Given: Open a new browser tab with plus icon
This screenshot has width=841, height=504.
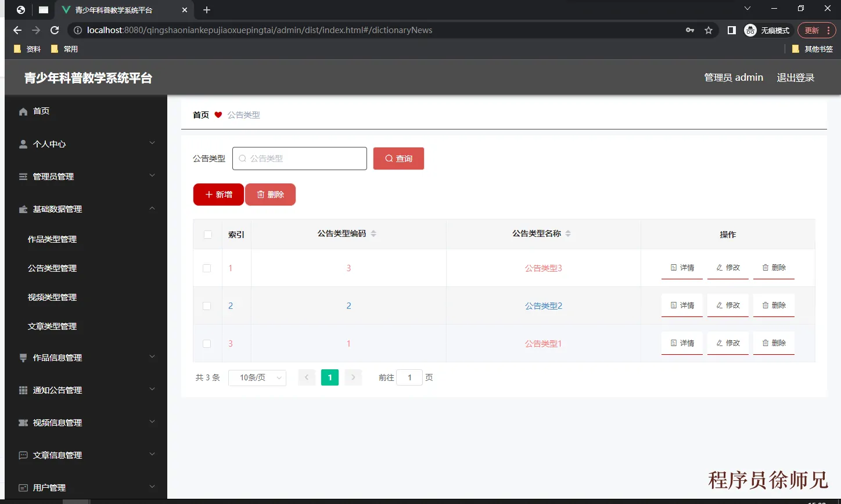Looking at the screenshot, I should [207, 10].
